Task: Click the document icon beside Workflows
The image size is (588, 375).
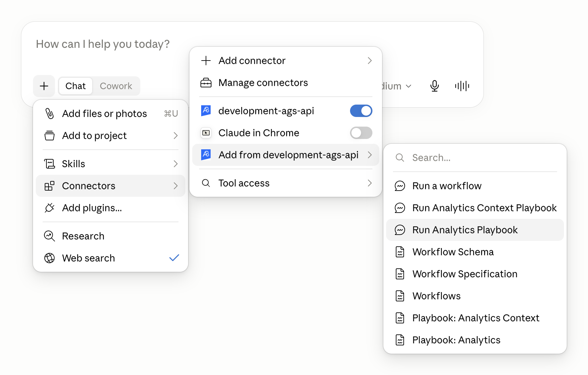Action: [400, 296]
